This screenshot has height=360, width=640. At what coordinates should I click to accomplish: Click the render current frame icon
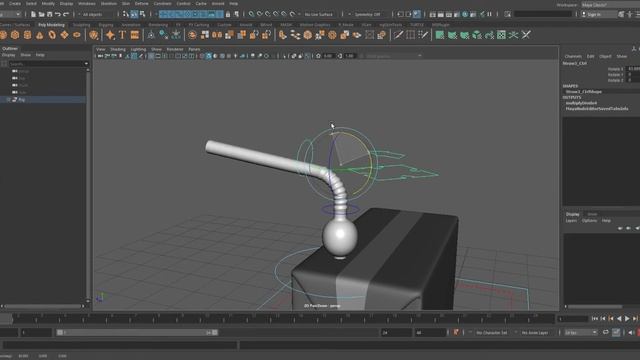point(440,14)
